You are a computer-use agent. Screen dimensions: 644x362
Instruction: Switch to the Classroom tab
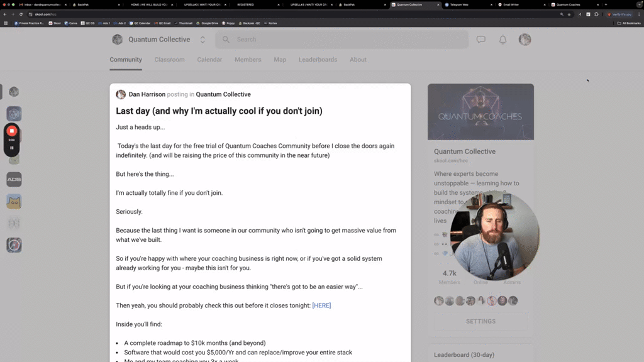pyautogui.click(x=169, y=60)
